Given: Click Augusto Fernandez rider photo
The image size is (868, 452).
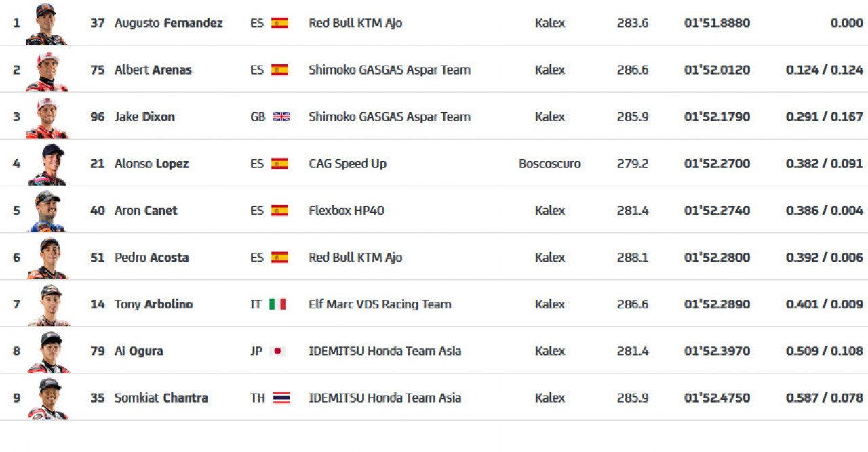Looking at the screenshot, I should click(47, 24).
